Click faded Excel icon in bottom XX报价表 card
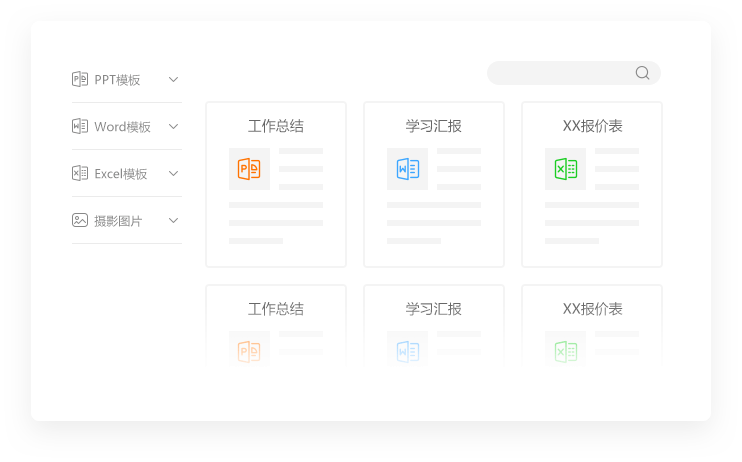742x462 pixels. tap(565, 351)
